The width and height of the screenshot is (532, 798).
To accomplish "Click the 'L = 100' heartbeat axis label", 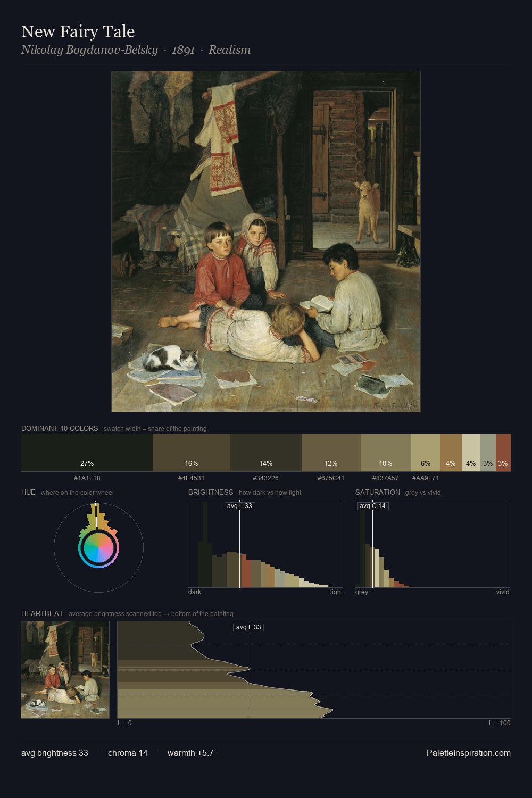I will [x=500, y=723].
